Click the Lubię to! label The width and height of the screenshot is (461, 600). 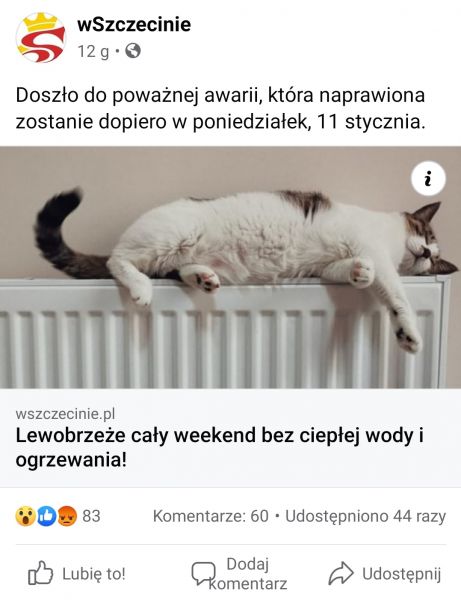tap(94, 574)
